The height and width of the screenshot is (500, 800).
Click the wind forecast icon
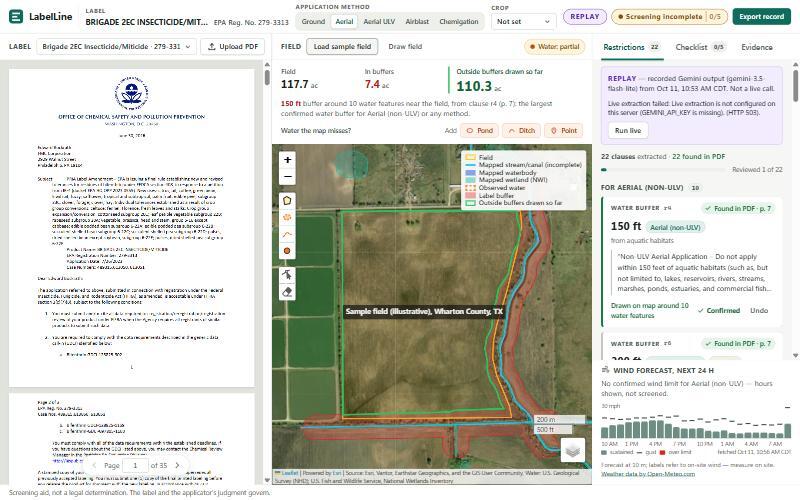click(606, 370)
